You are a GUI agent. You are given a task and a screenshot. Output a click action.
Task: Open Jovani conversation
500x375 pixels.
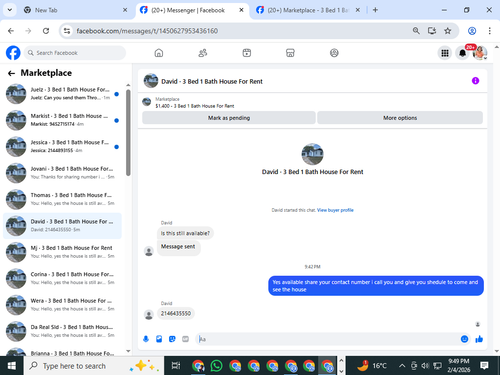point(62,173)
